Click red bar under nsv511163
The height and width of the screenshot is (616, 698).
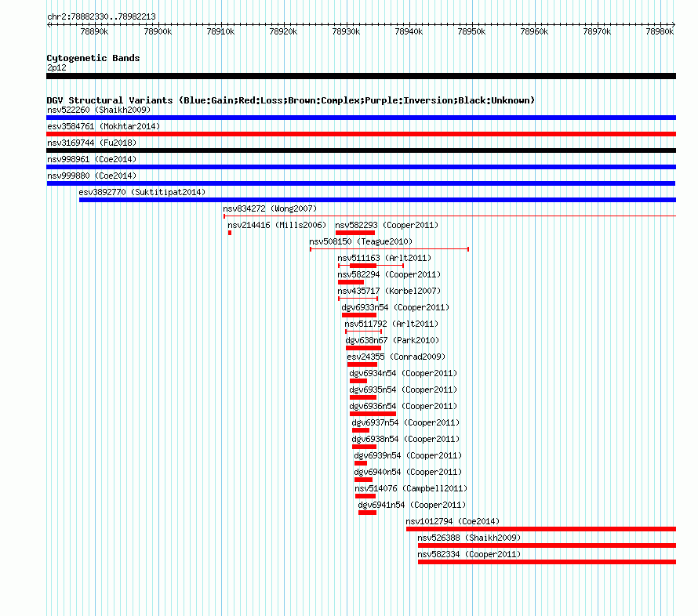pyautogui.click(x=363, y=266)
